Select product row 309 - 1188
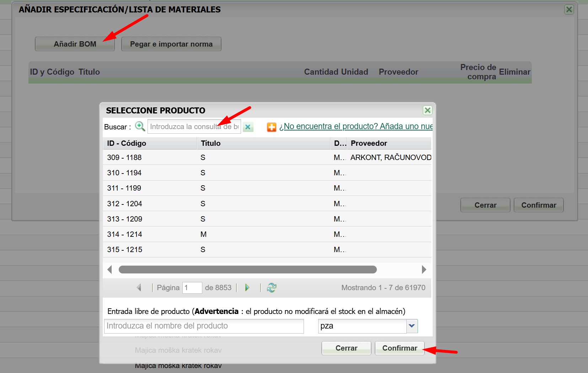588x373 pixels. point(267,158)
